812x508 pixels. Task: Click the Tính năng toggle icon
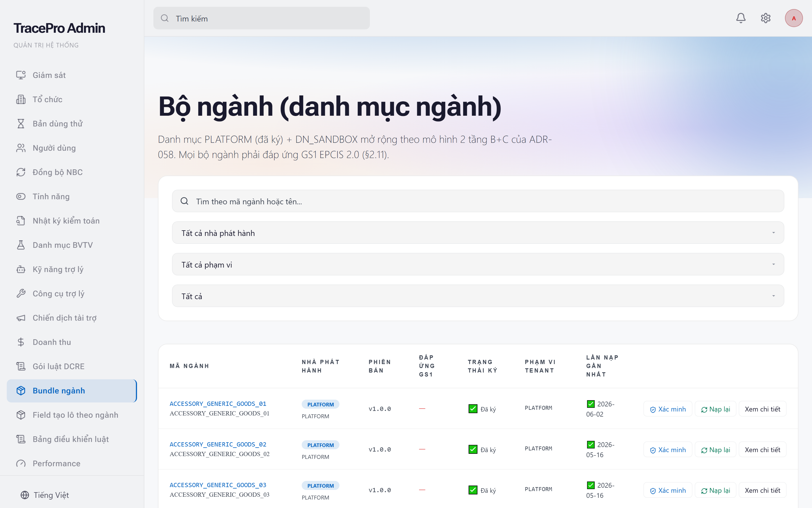click(21, 196)
